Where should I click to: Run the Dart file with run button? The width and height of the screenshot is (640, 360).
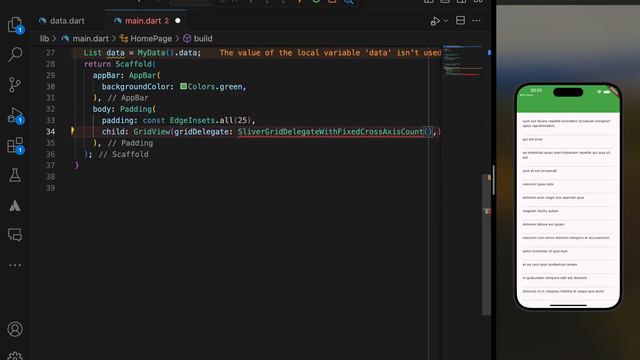[435, 21]
